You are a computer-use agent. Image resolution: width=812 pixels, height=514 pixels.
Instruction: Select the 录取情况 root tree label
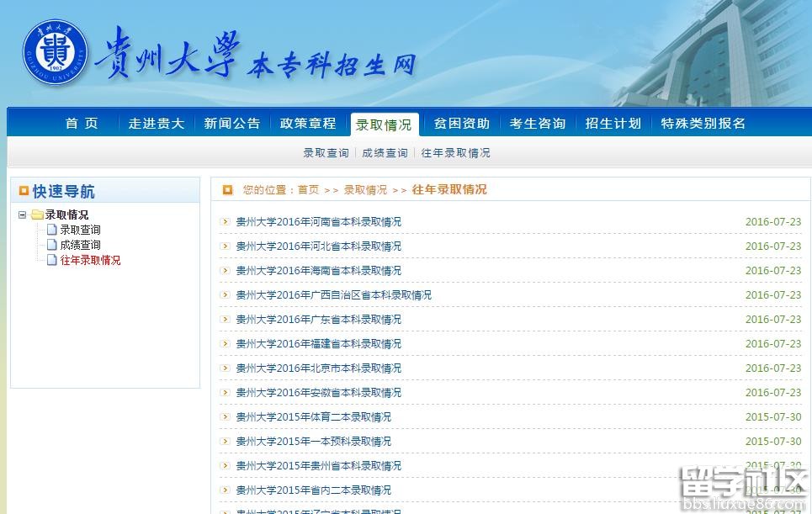tap(66, 215)
